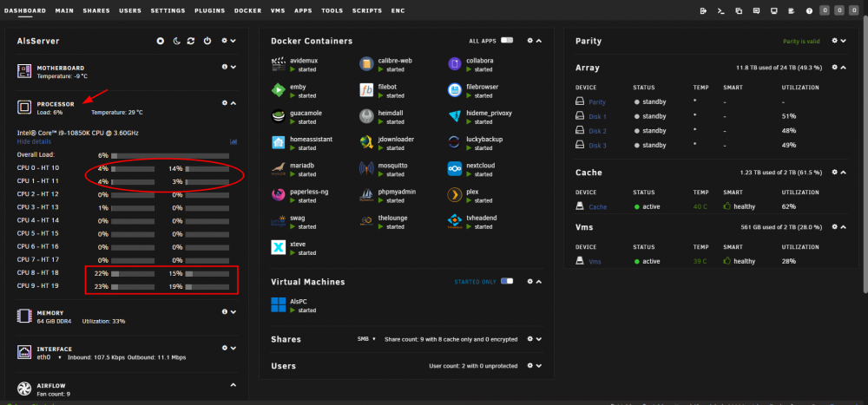Open the SMB shares dropdown

367,339
